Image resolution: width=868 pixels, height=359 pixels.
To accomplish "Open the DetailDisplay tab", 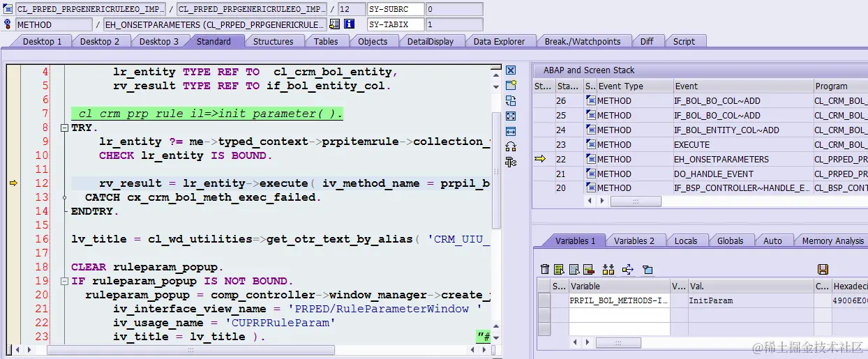I will [431, 41].
